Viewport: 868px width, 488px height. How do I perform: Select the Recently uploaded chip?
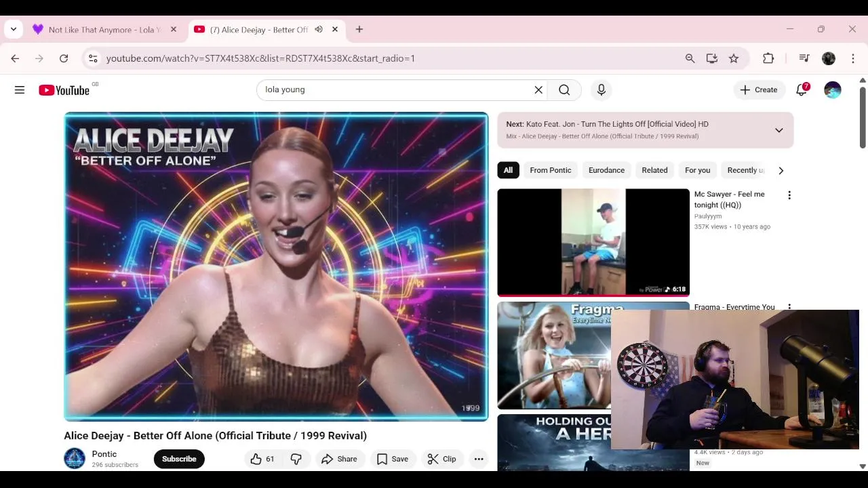click(745, 170)
